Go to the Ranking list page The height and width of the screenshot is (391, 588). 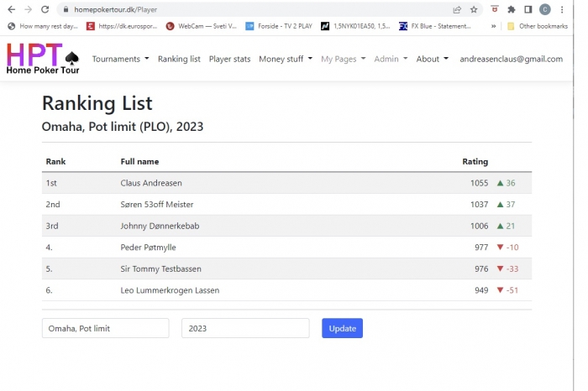pyautogui.click(x=179, y=59)
